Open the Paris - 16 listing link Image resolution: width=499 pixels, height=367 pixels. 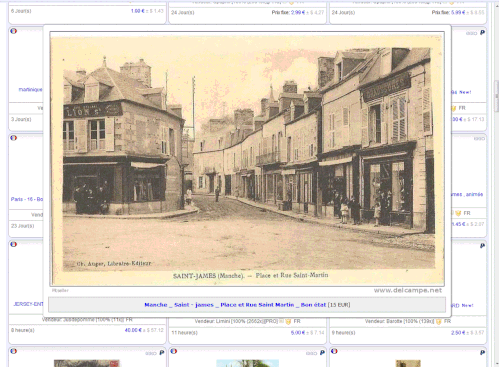pyautogui.click(x=27, y=199)
